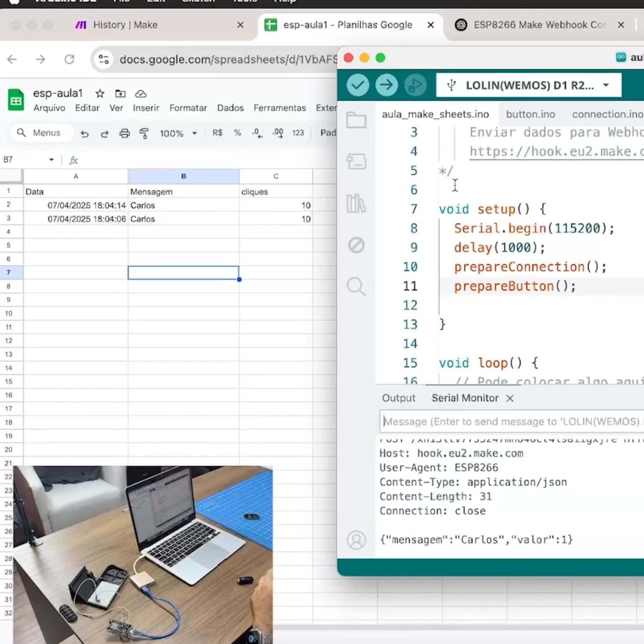Close the Serial Monitor tab
Viewport: 644px width, 644px height.
coord(510,398)
